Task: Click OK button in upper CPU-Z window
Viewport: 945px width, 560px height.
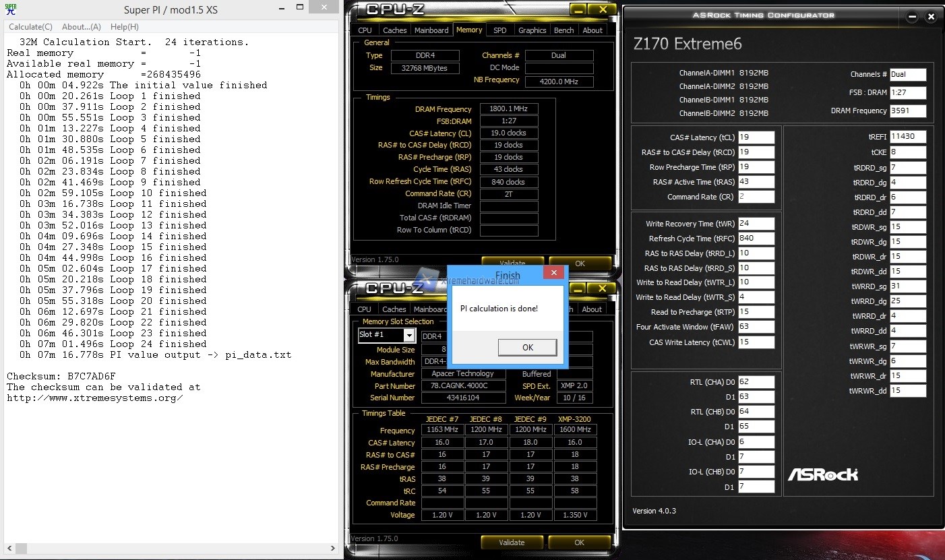Action: point(580,263)
